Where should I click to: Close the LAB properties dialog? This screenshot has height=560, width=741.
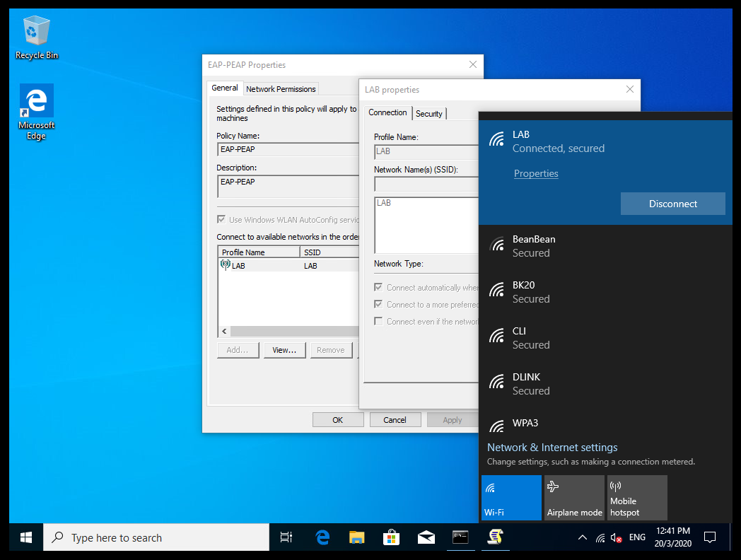pyautogui.click(x=629, y=89)
